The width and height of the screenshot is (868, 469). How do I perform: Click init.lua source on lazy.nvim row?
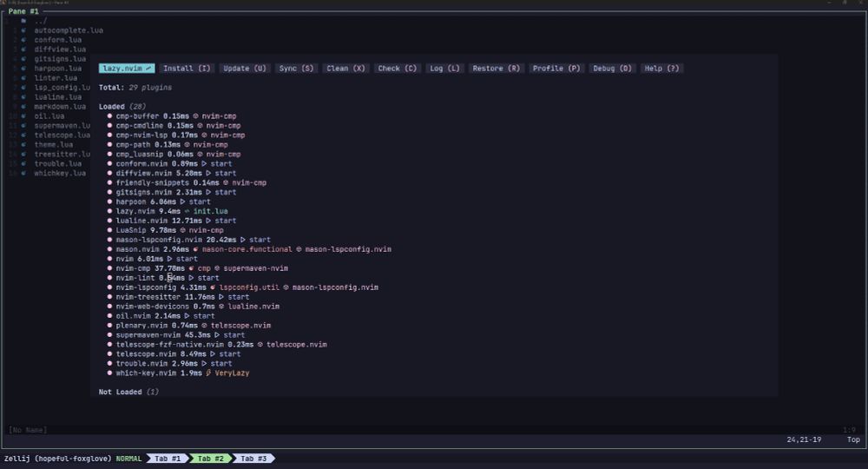[210, 211]
